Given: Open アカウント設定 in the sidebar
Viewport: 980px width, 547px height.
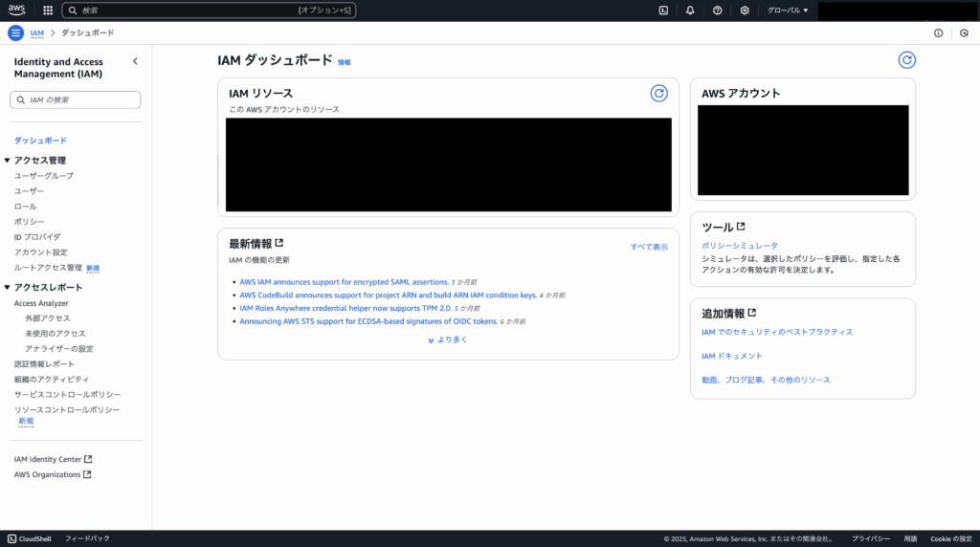Looking at the screenshot, I should (x=40, y=252).
